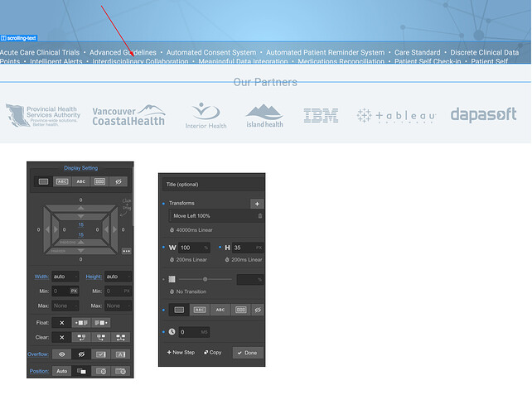Screen dimensions: 532x414
Task: Set Overflow to auto option
Action: point(120,354)
